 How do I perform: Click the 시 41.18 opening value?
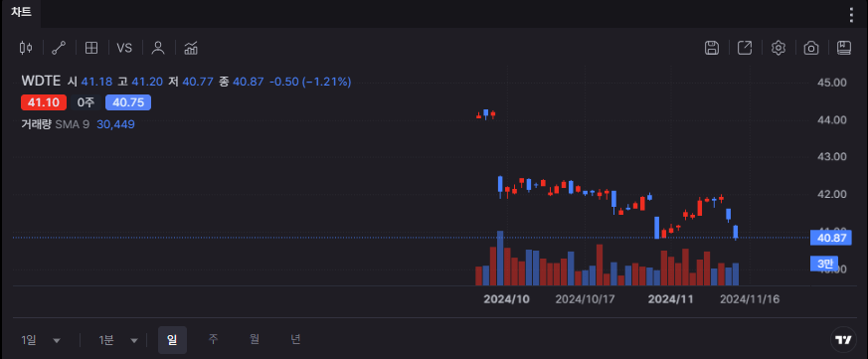[89, 82]
